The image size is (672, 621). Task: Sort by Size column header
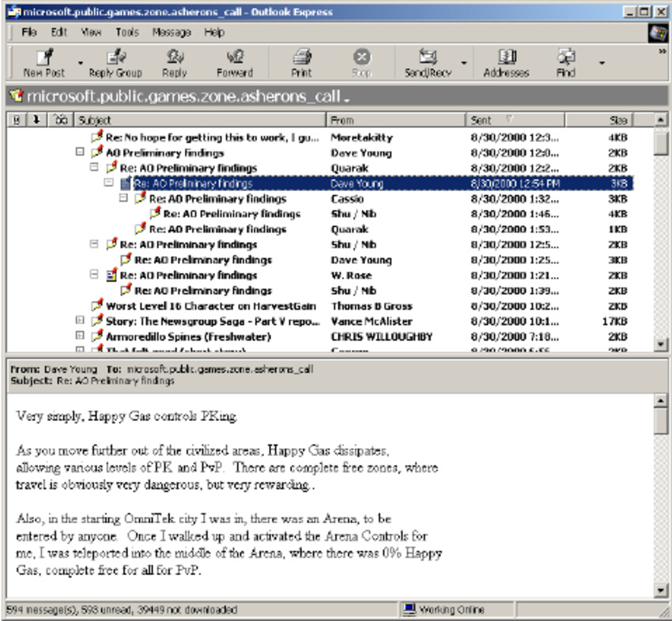598,120
